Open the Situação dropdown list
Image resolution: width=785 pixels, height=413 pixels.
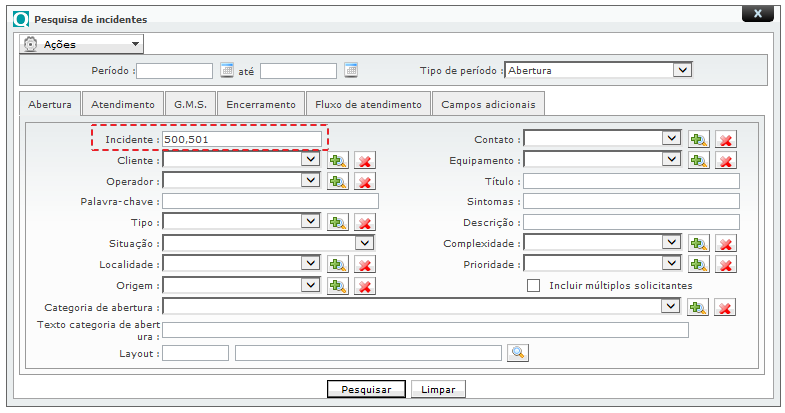click(x=365, y=243)
